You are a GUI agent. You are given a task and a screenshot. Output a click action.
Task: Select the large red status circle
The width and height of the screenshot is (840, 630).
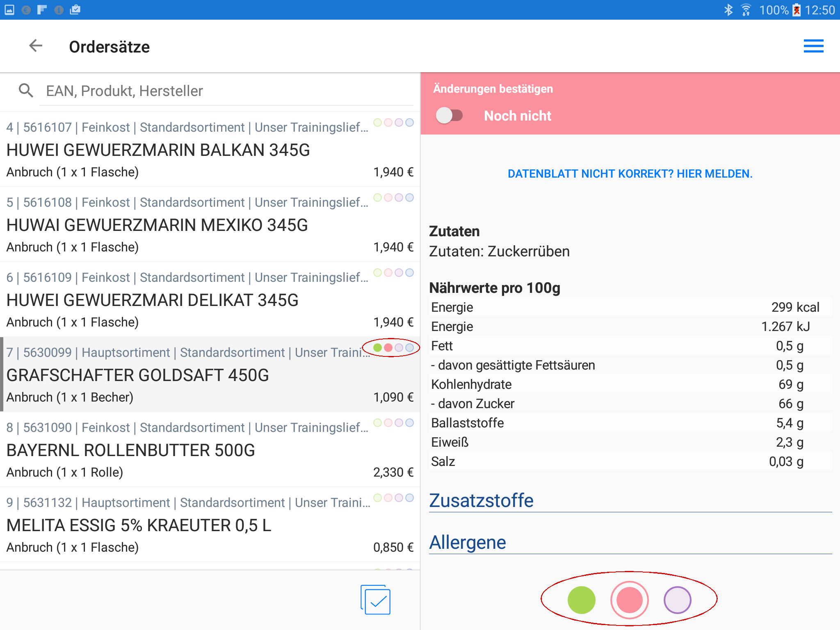(x=629, y=600)
